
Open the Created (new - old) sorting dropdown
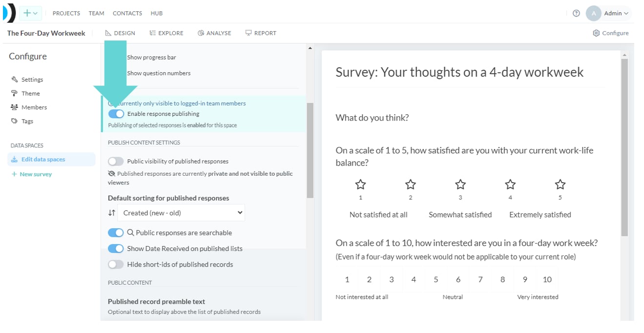pos(182,213)
